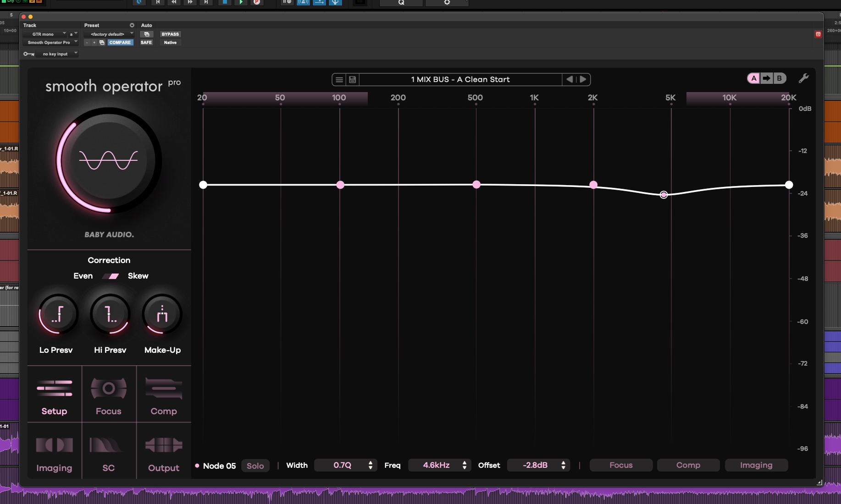Open the Setup panel
Screen dimensions: 841x504
55,394
